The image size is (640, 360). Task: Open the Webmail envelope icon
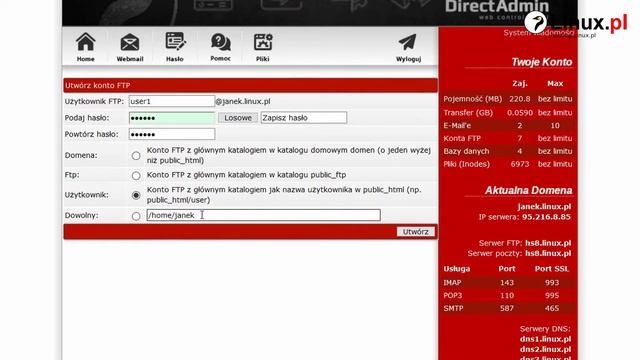(x=130, y=42)
